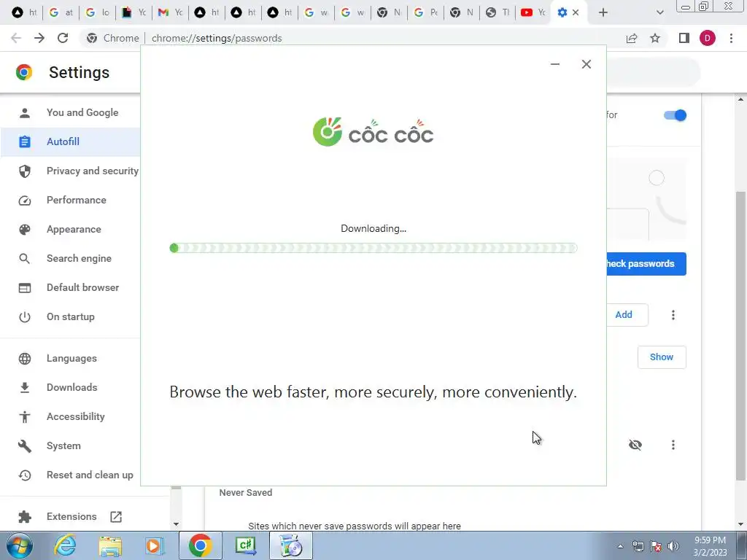Toggle password visibility eye icon

tap(635, 445)
